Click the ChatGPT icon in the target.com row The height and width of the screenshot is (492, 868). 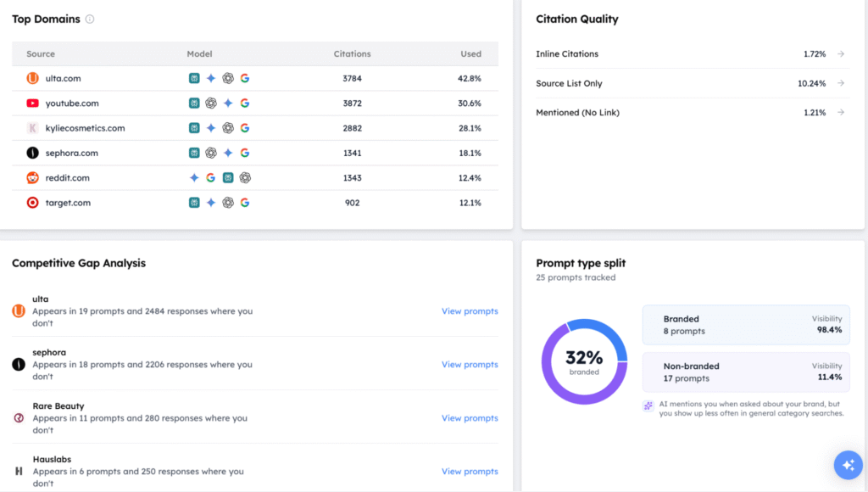tap(228, 203)
